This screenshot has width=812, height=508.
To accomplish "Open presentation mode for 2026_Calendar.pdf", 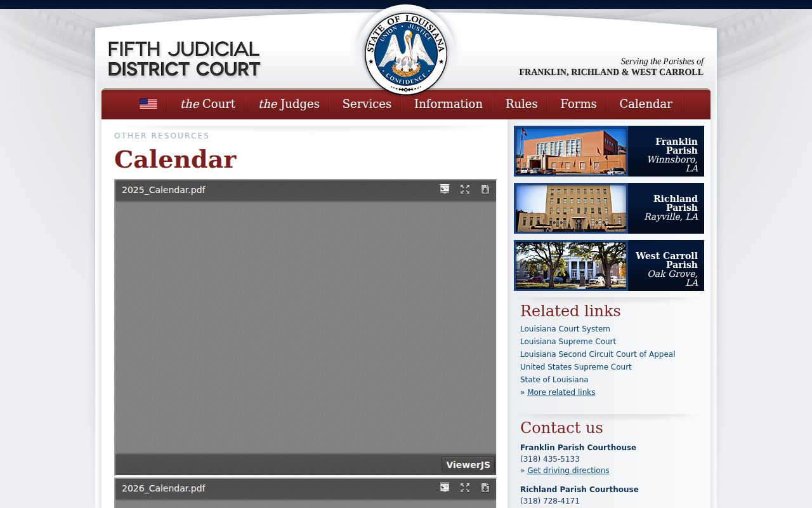I will pyautogui.click(x=445, y=488).
